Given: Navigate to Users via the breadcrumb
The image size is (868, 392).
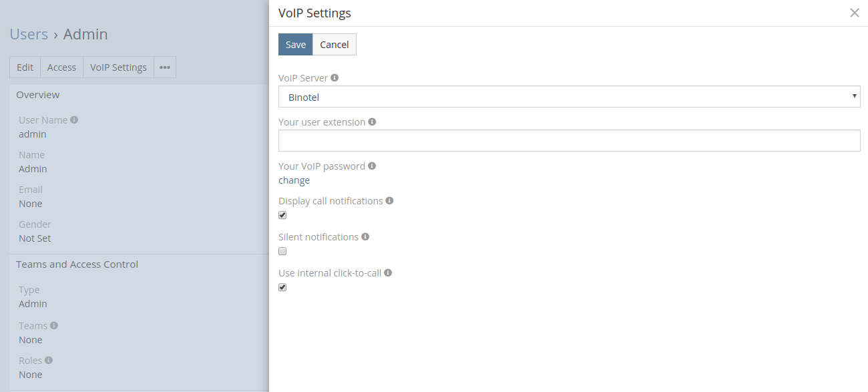Looking at the screenshot, I should 29,33.
